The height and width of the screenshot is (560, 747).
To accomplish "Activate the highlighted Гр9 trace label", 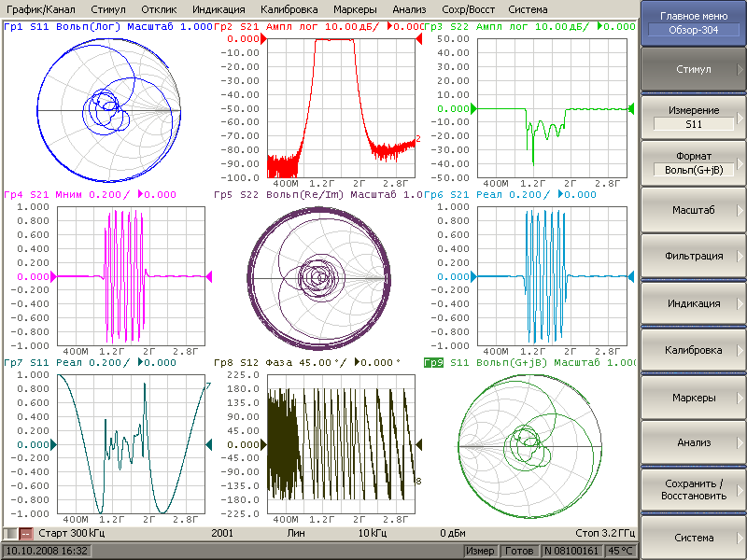I will 433,363.
